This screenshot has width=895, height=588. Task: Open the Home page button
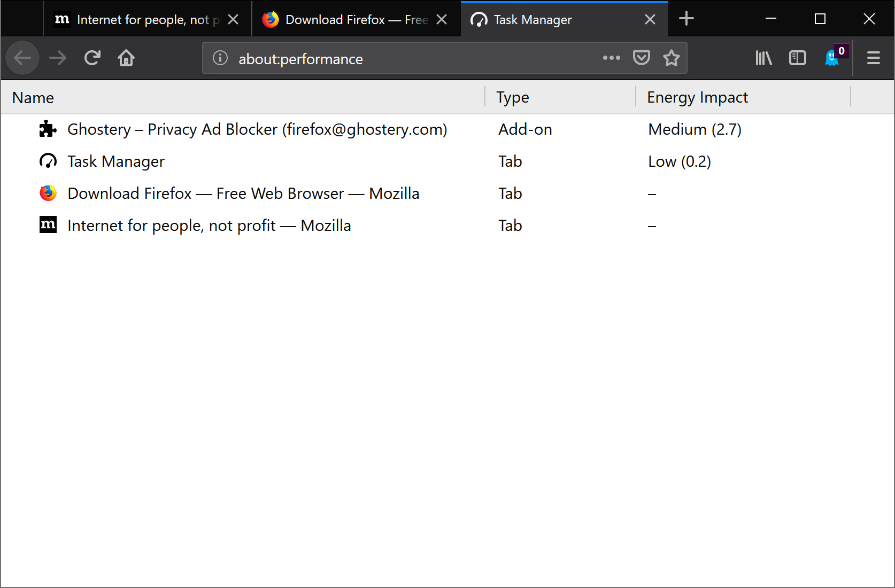126,58
